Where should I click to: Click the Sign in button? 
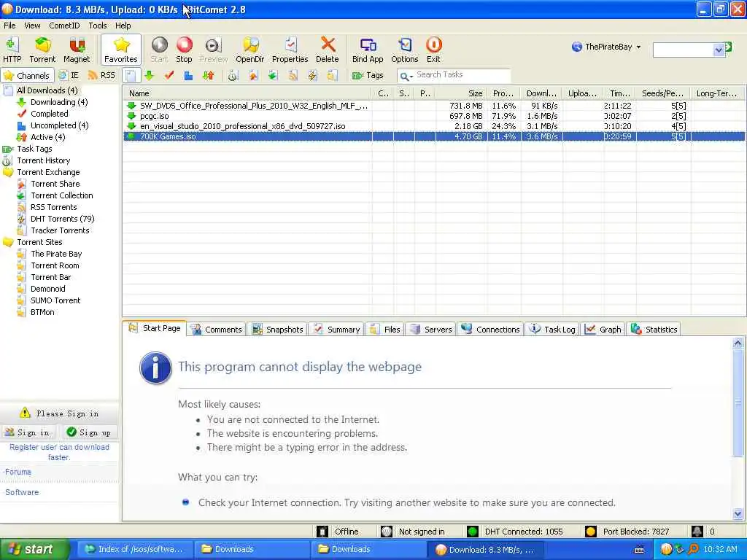click(28, 432)
